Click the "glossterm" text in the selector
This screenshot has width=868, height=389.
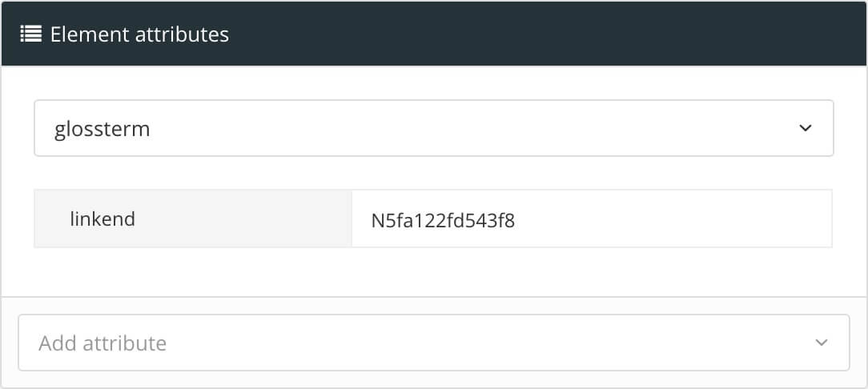[x=102, y=129]
